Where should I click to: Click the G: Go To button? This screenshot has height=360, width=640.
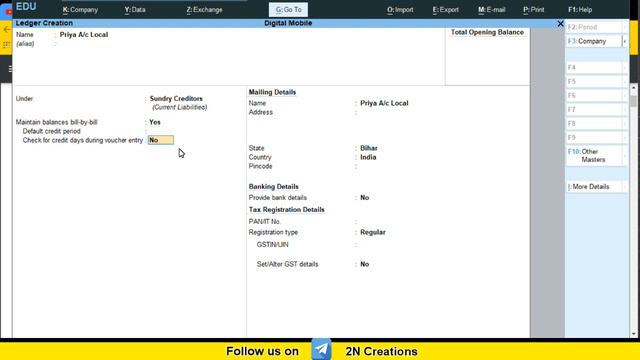[288, 9]
